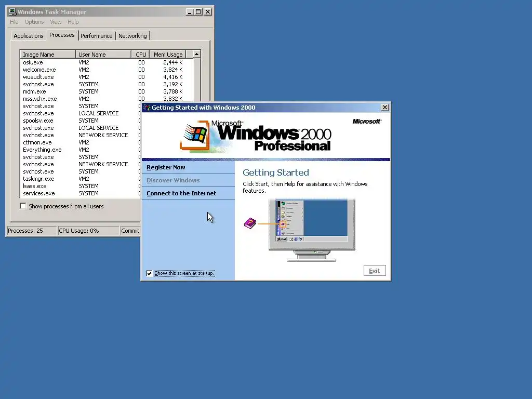Viewport: 532px width, 399px height.
Task: Minimize the Task Manager window
Action: pyautogui.click(x=190, y=12)
